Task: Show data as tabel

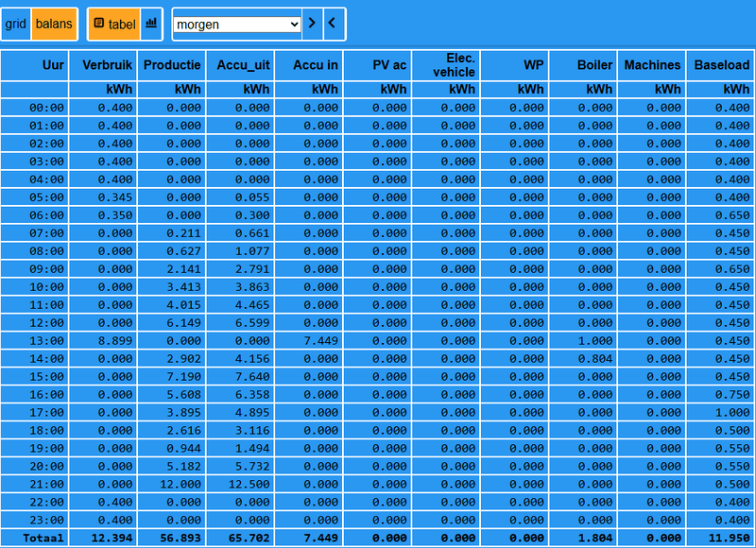Action: click(x=114, y=25)
